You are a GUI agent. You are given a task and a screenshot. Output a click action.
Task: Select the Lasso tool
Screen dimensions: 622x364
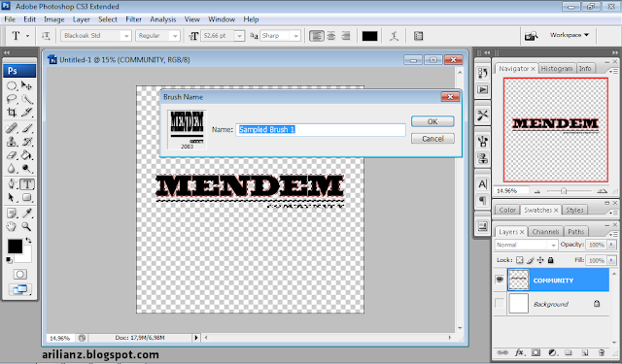(12, 99)
